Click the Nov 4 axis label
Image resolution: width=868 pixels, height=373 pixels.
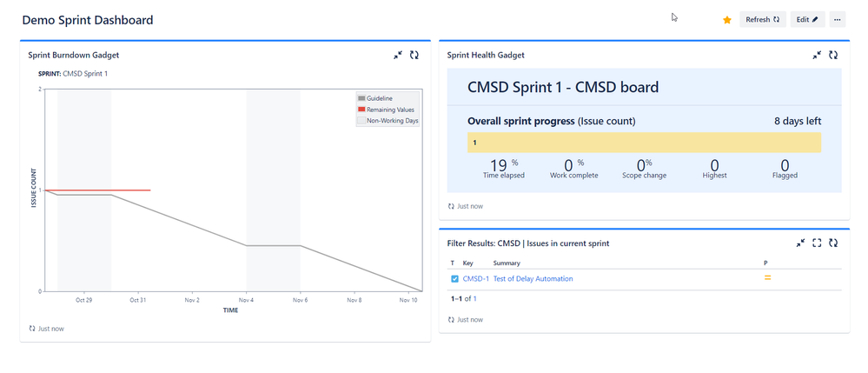[246, 300]
